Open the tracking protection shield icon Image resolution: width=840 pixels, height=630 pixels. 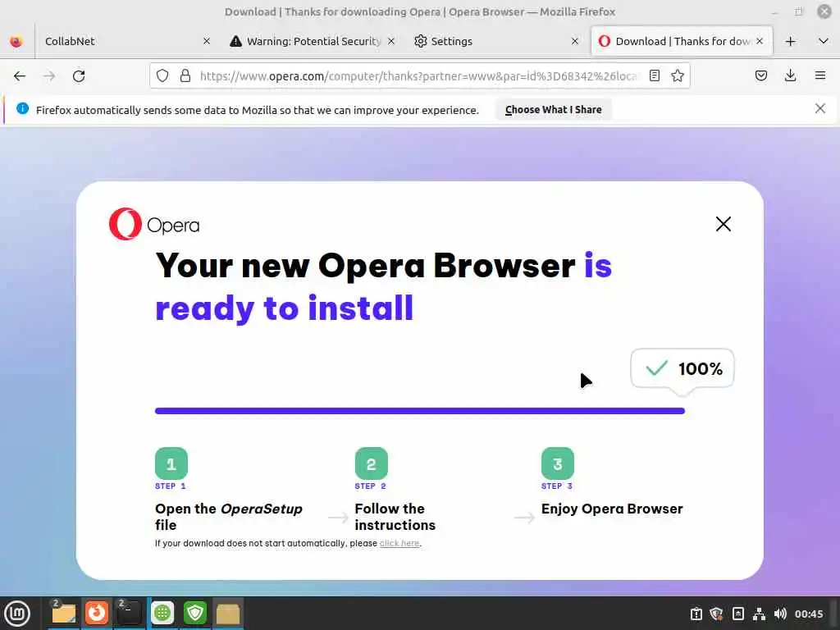[162, 75]
